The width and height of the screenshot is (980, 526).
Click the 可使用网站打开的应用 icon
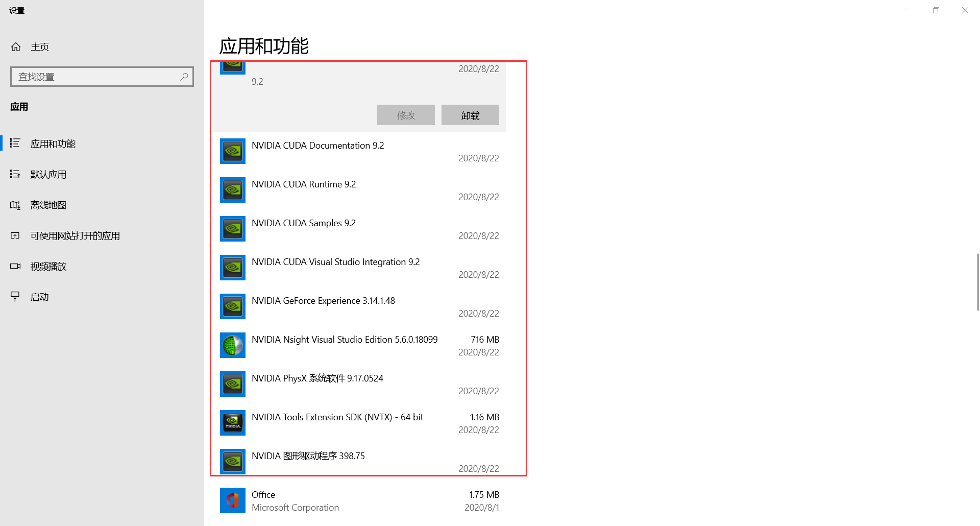[15, 235]
